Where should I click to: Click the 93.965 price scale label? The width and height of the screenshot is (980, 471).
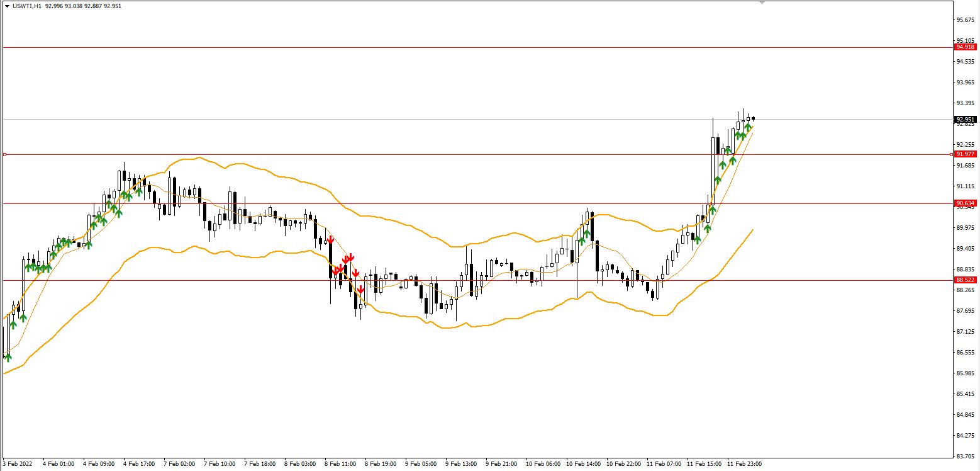pos(966,82)
